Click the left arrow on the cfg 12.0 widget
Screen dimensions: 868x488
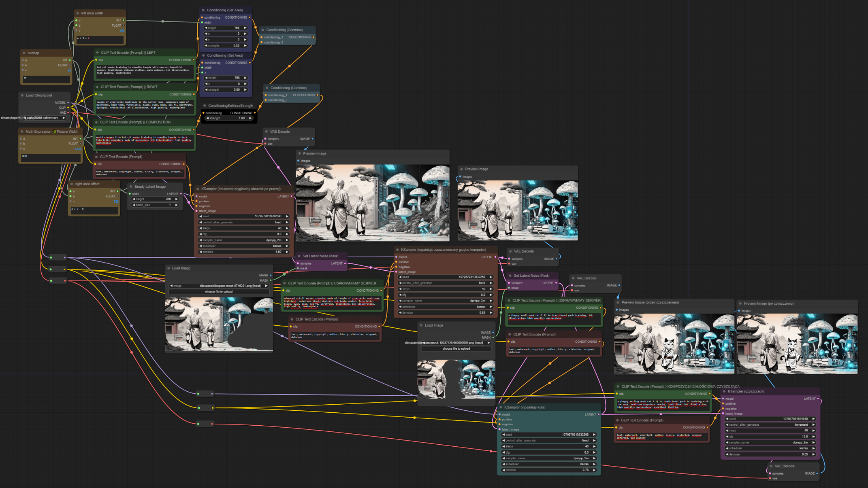727,437
